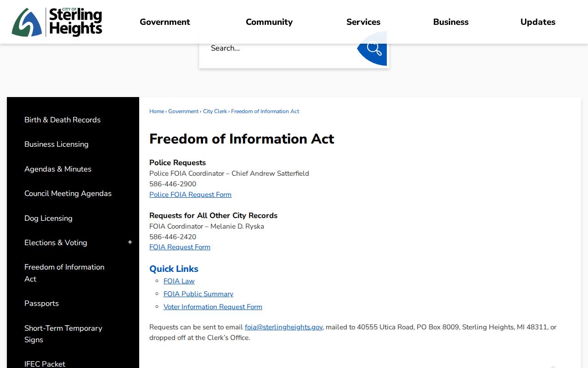
Task: Open the Updates menu
Action: pos(538,22)
